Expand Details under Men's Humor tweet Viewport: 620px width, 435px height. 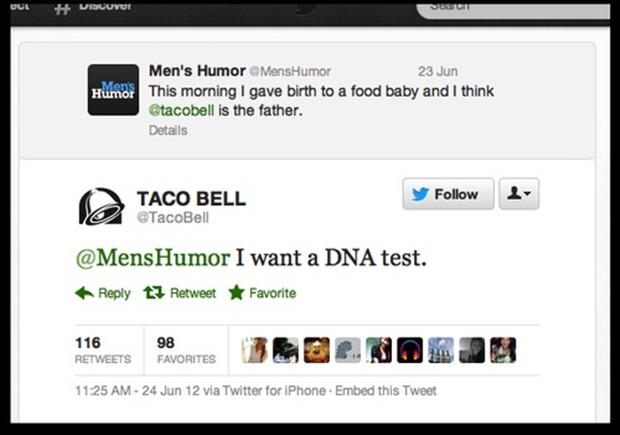pos(168,130)
